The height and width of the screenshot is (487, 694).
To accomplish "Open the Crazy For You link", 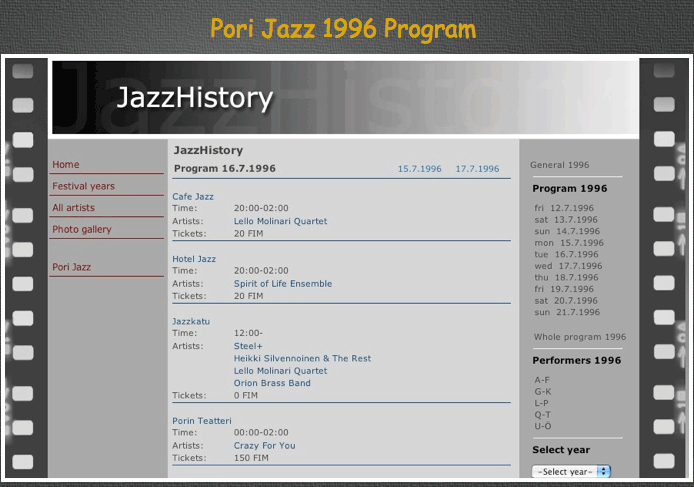I will tap(265, 445).
